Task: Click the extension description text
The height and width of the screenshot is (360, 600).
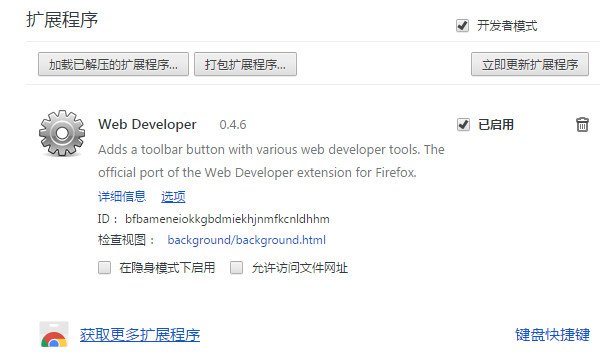Action: point(271,161)
